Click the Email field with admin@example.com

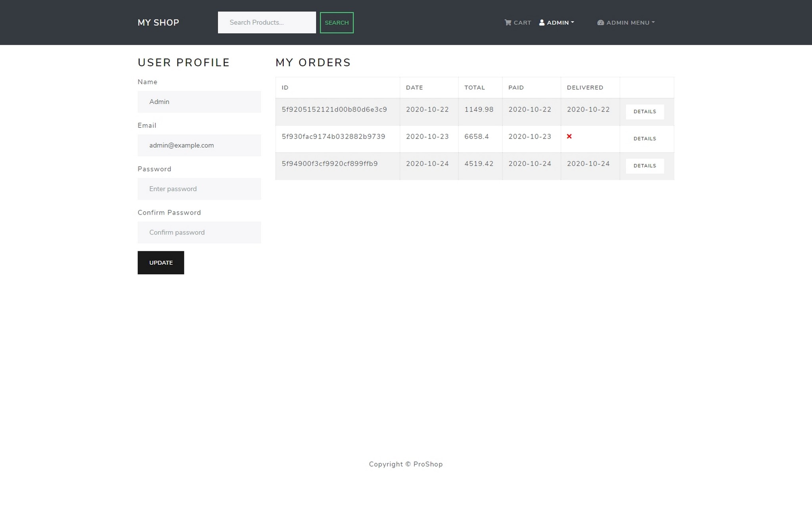pyautogui.click(x=199, y=145)
